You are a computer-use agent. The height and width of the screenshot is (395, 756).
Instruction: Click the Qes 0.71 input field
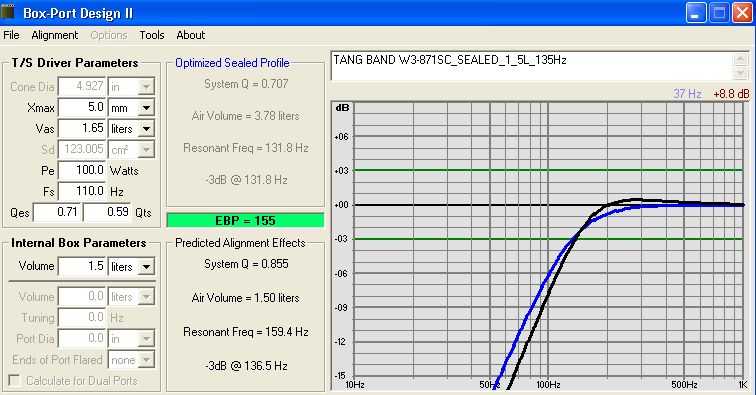click(x=57, y=212)
